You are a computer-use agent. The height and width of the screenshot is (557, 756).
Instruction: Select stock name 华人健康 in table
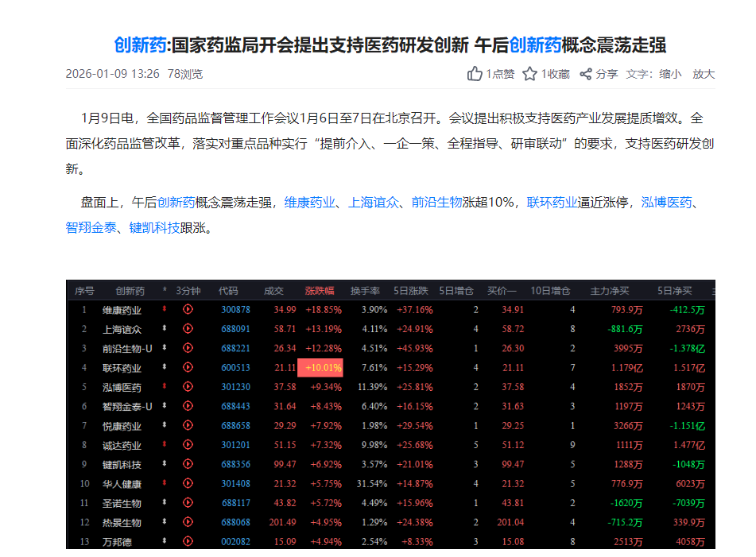[x=122, y=484]
